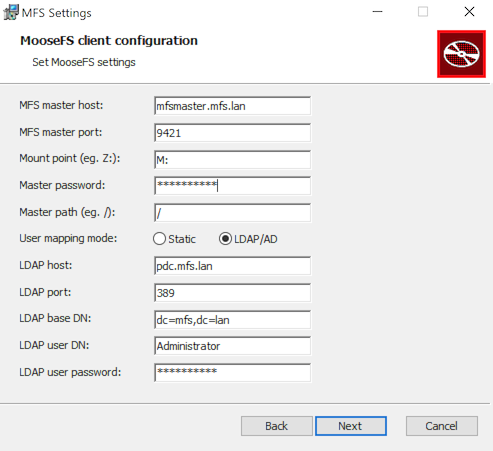Image resolution: width=493 pixels, height=451 pixels.
Task: Focus the LDAP host field
Action: coord(232,266)
